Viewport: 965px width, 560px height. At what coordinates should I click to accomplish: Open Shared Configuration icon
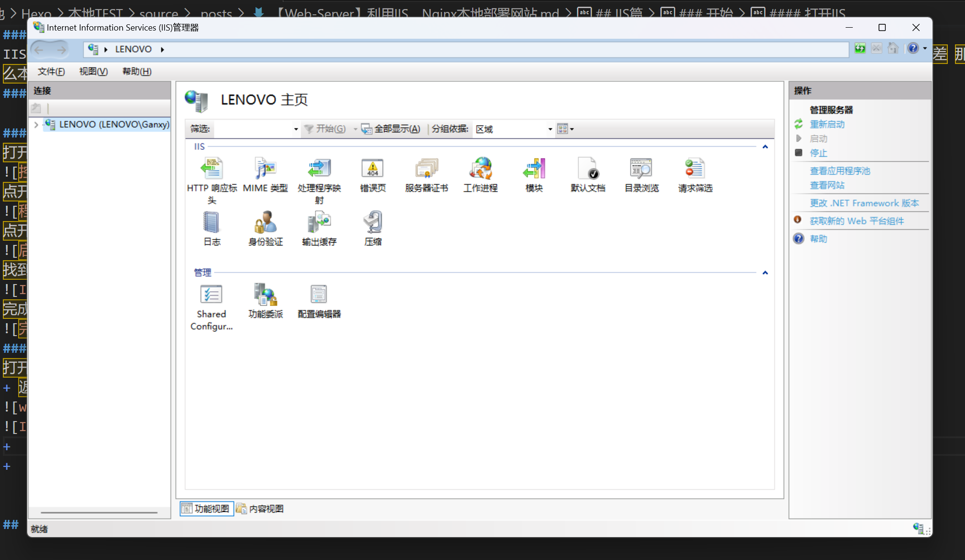click(212, 307)
